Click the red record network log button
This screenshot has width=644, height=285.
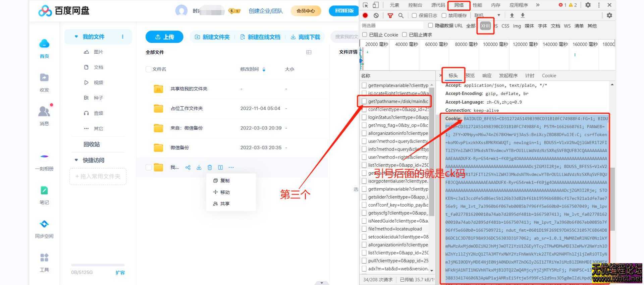pos(365,15)
